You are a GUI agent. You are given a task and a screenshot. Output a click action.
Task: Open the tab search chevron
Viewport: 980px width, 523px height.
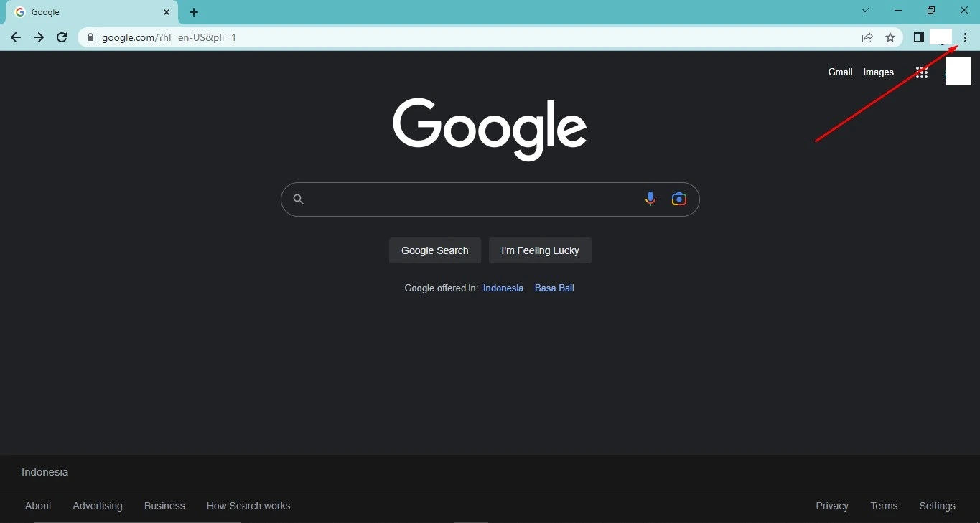click(865, 11)
